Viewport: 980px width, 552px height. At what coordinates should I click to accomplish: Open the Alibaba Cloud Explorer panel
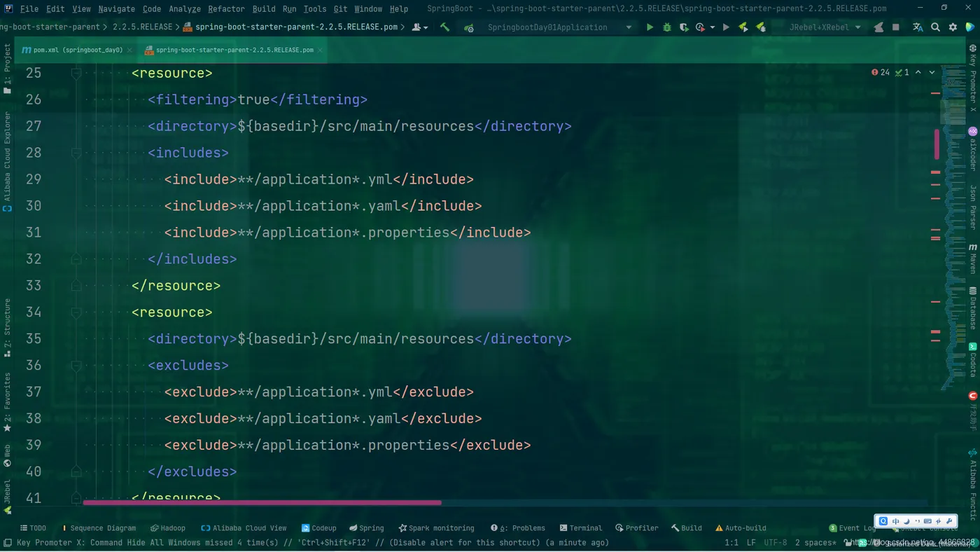click(x=7, y=161)
